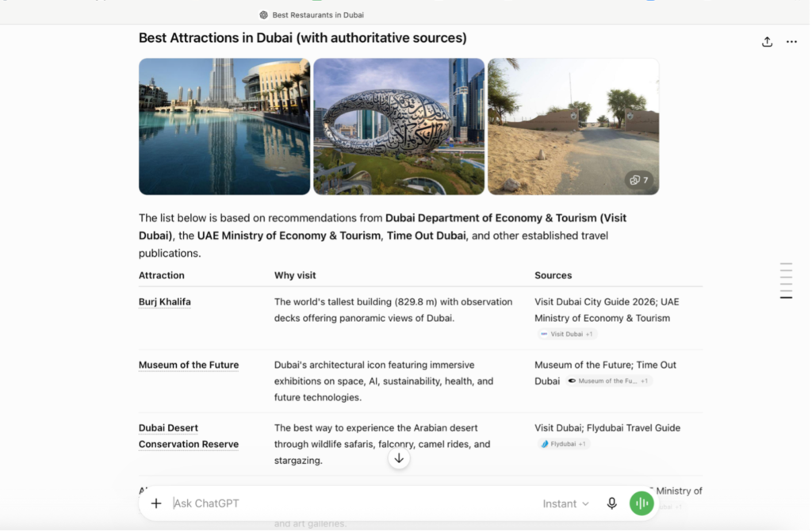Click the Visit Dubai +1 source chip

(x=568, y=335)
